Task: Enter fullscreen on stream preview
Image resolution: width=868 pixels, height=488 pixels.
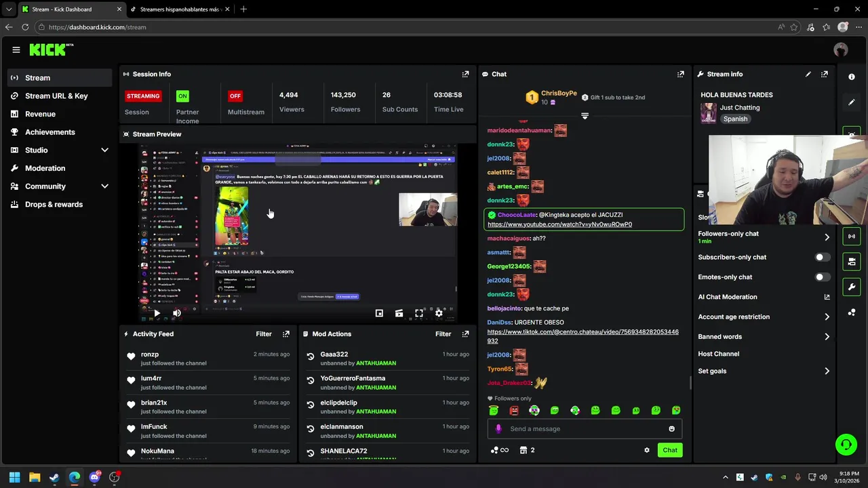Action: 419,313
